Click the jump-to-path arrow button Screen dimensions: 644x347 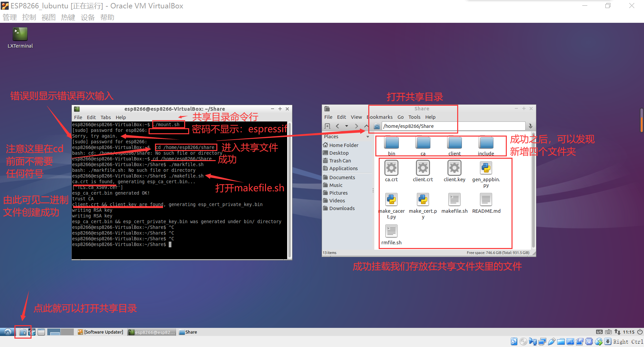(x=530, y=126)
